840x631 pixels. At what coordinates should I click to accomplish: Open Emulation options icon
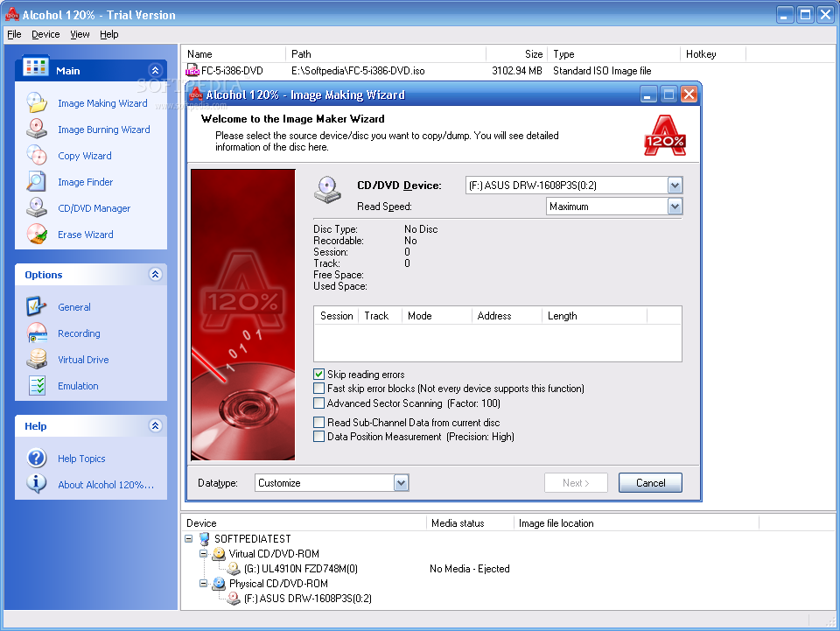(x=37, y=386)
